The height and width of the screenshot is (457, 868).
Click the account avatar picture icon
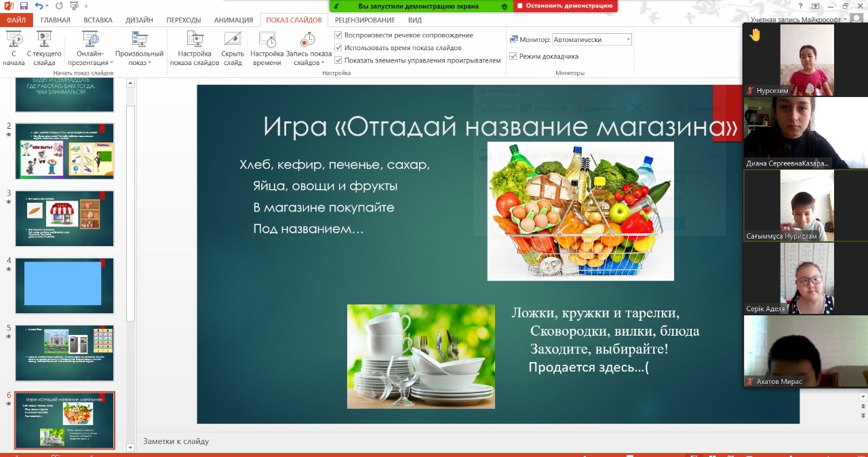858,20
